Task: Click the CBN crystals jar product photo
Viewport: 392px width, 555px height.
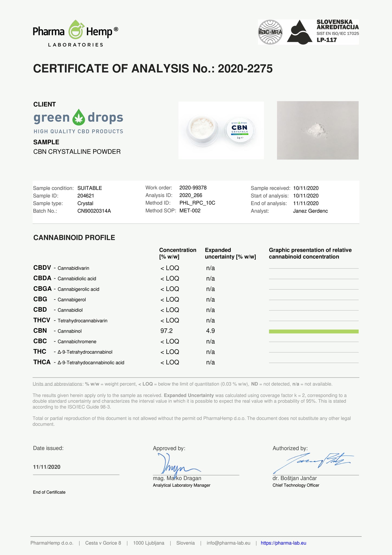Action: (x=221, y=130)
